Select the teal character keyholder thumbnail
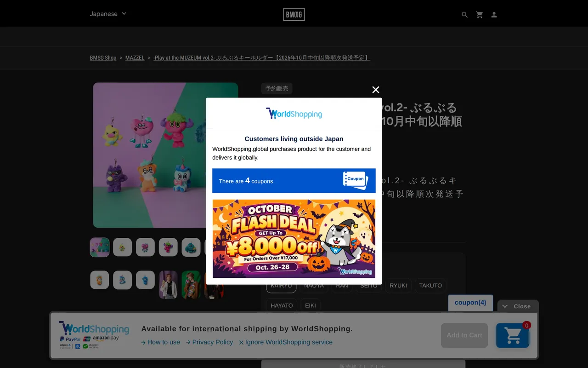Image resolution: width=588 pixels, height=368 pixels. 191,247
